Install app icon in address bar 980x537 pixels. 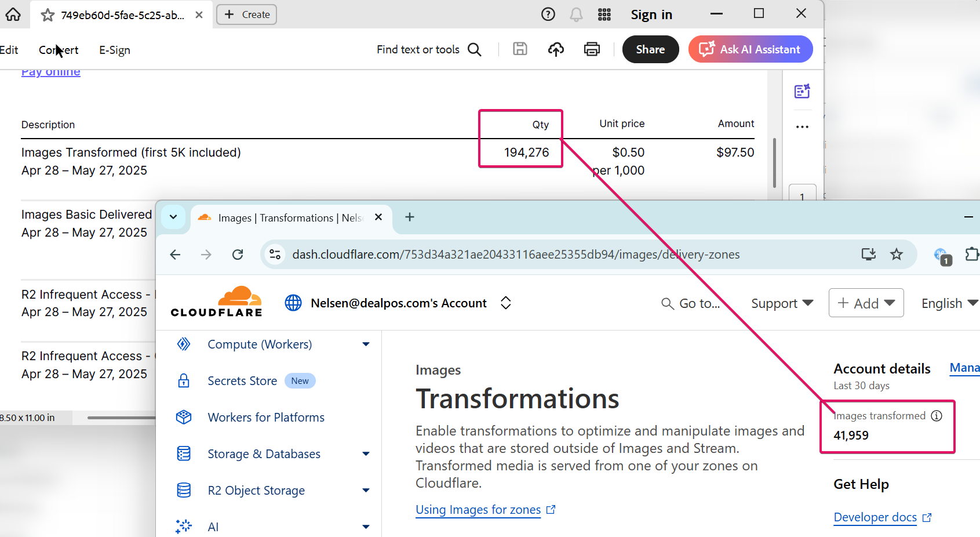click(868, 254)
